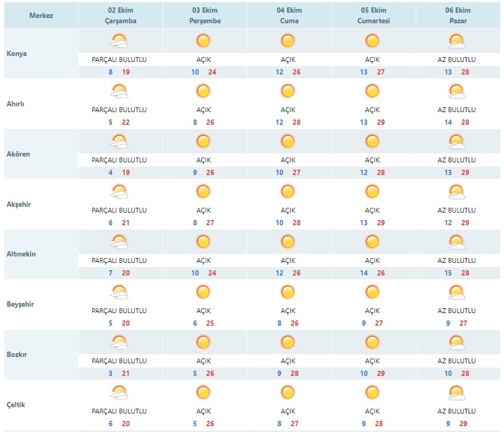Click Akşehir's sunny icon for 05 Ekim Cumartesi
504x432 pixels.
(x=372, y=191)
